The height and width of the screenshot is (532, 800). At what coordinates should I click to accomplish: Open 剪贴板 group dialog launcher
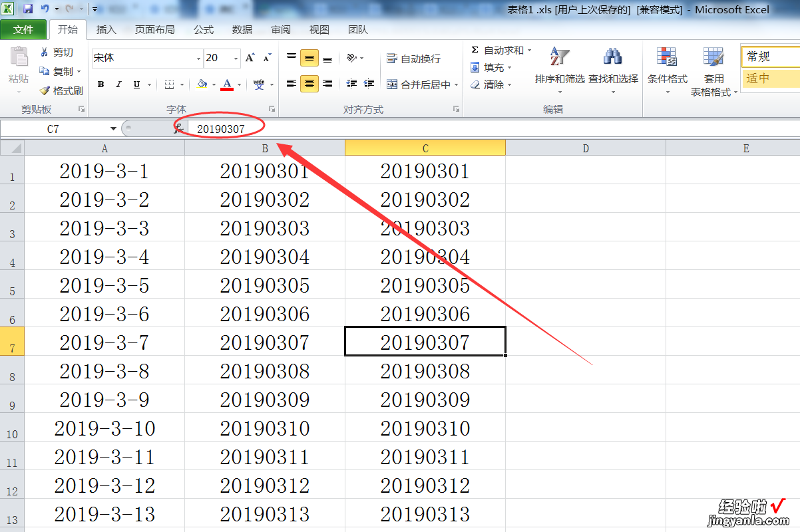click(81, 108)
